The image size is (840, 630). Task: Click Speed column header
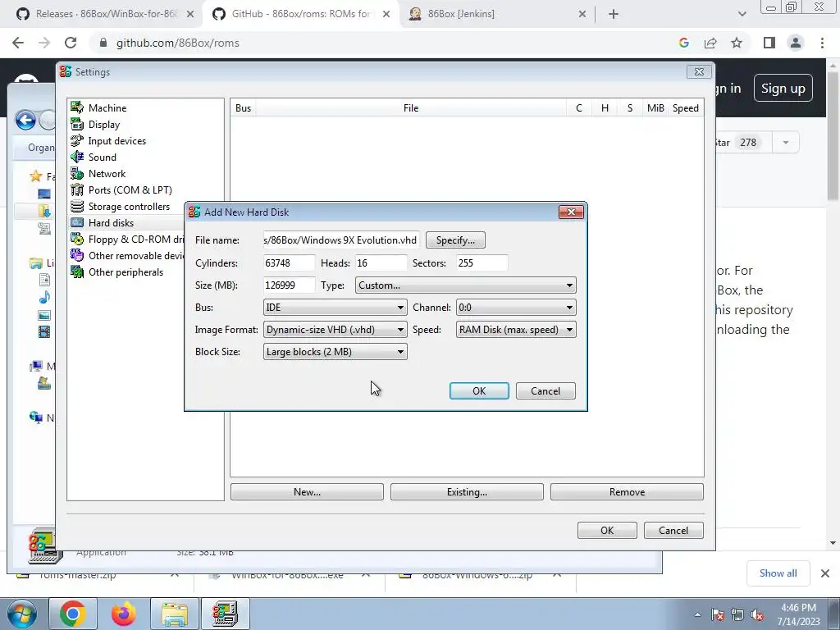click(686, 108)
